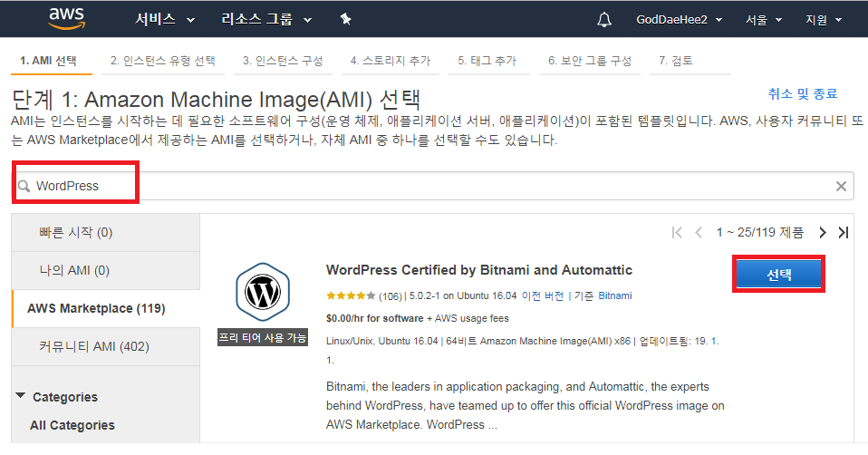Select 빠른 시작 (0) category
Screen dimensions: 868x455
click(106, 232)
